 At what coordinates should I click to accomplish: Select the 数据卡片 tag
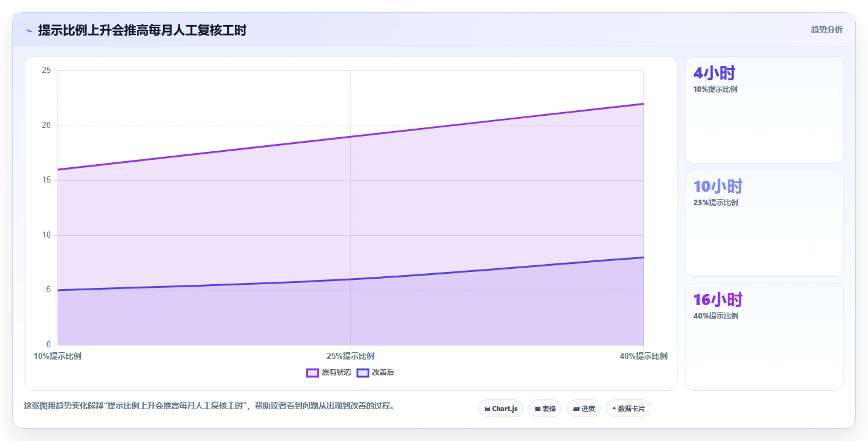[x=628, y=409]
